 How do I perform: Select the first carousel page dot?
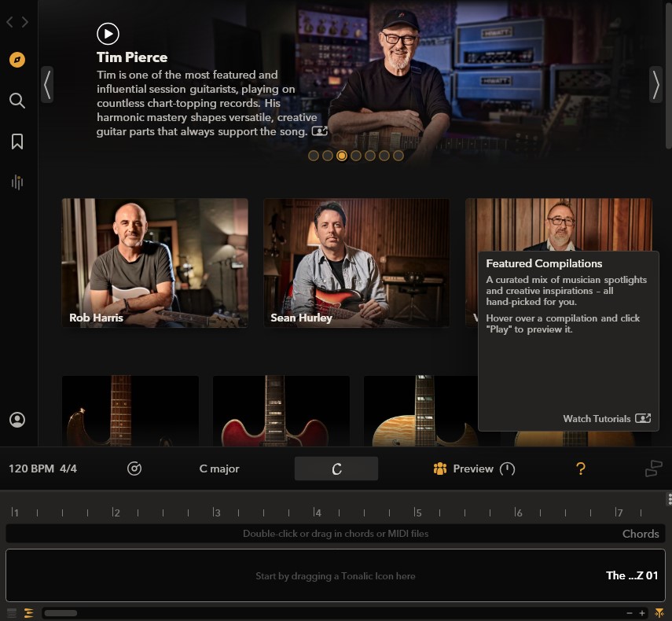point(314,156)
